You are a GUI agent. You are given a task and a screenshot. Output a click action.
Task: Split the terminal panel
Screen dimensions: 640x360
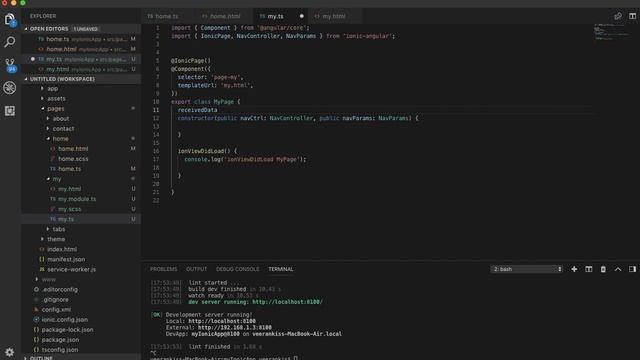(x=589, y=269)
